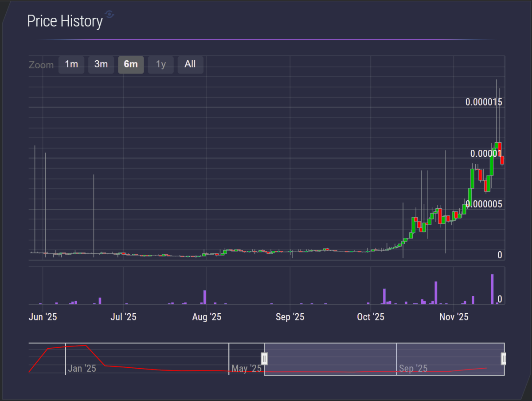
Task: Click the early October tall volume bar
Action: [x=384, y=296]
